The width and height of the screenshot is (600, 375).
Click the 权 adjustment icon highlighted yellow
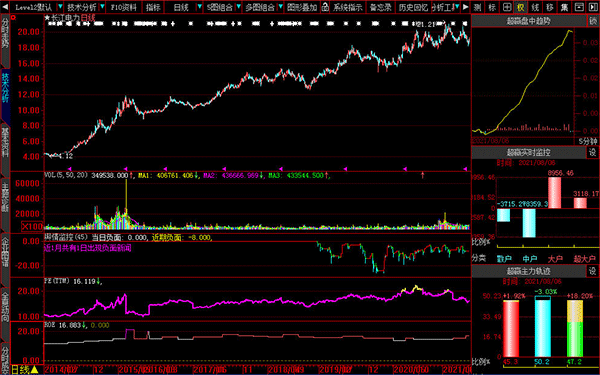pos(521,7)
